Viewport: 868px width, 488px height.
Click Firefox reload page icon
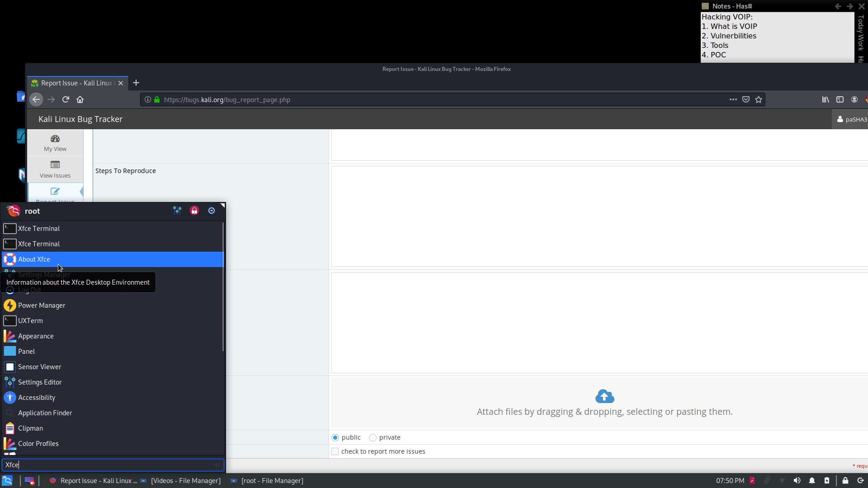click(66, 99)
